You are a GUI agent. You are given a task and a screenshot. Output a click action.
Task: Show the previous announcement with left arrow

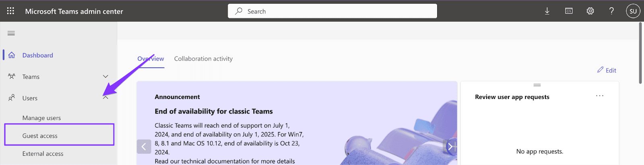click(144, 147)
